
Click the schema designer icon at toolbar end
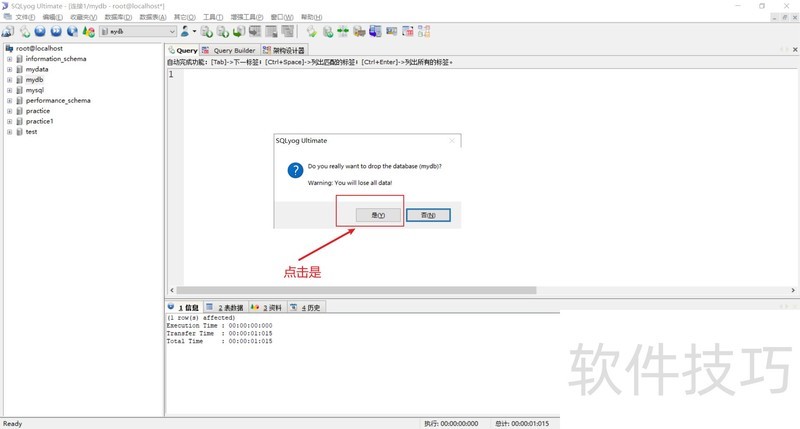pos(424,32)
